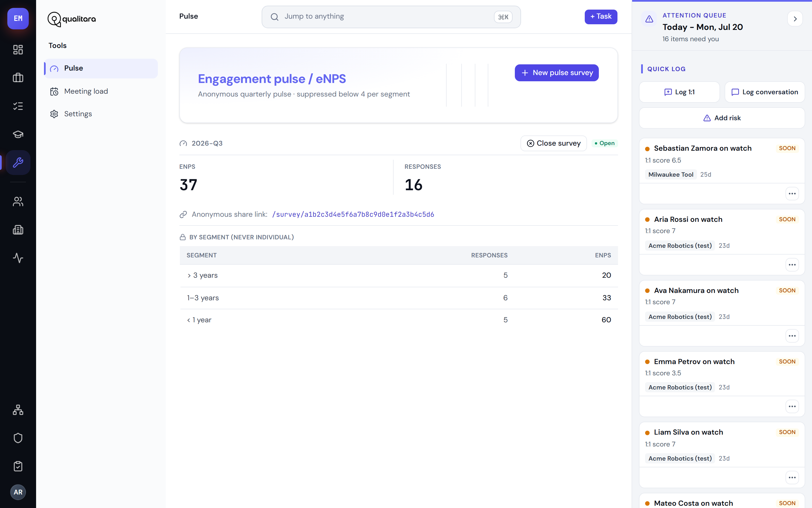Click the responses count value 16
Viewport: 812px width, 508px height.
413,185
